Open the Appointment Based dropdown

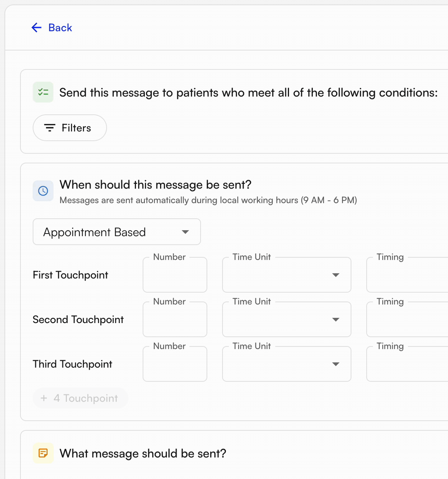click(x=116, y=232)
